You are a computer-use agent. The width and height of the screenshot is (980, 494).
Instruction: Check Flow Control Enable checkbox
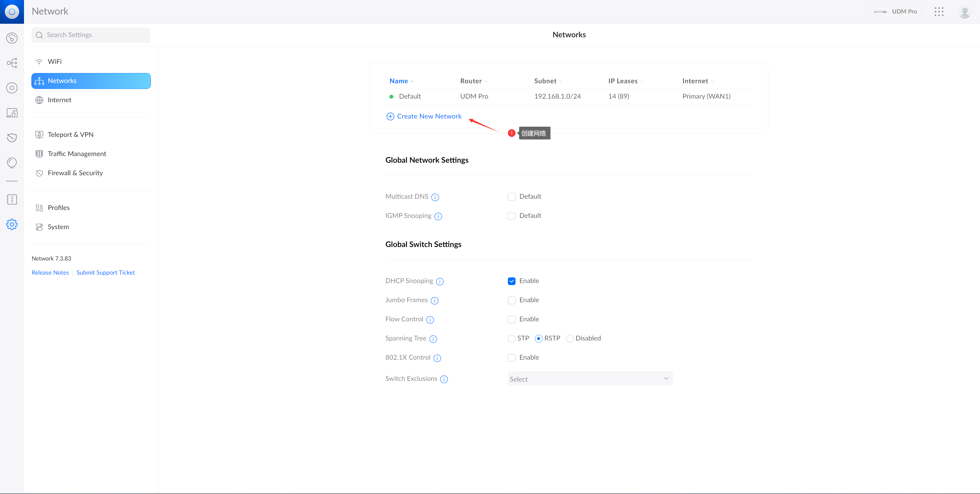(512, 320)
